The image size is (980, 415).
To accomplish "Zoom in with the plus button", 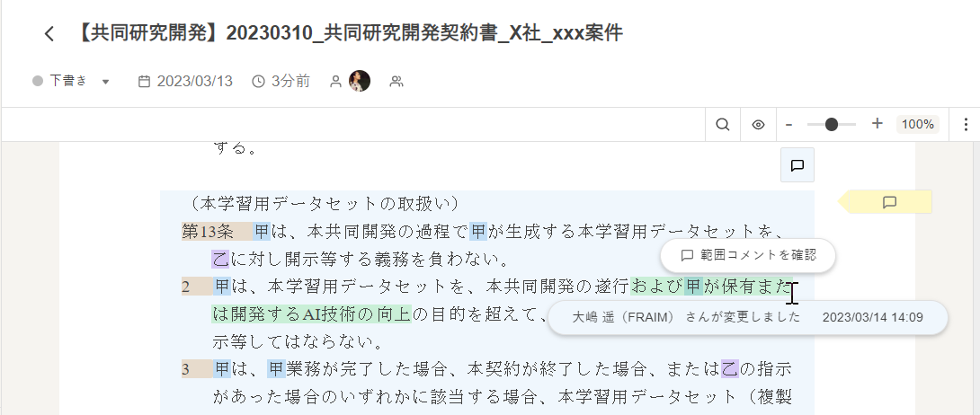I will pos(877,124).
